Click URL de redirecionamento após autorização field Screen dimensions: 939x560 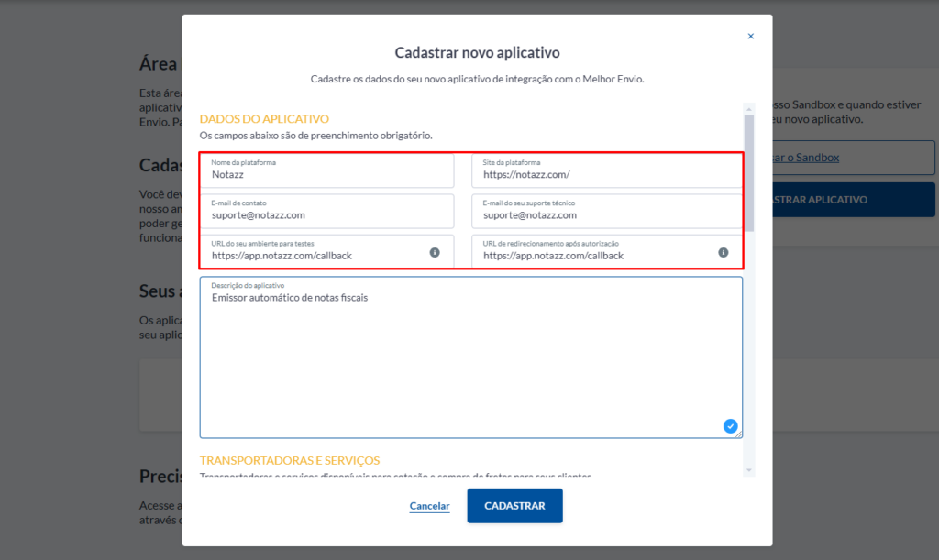(607, 251)
